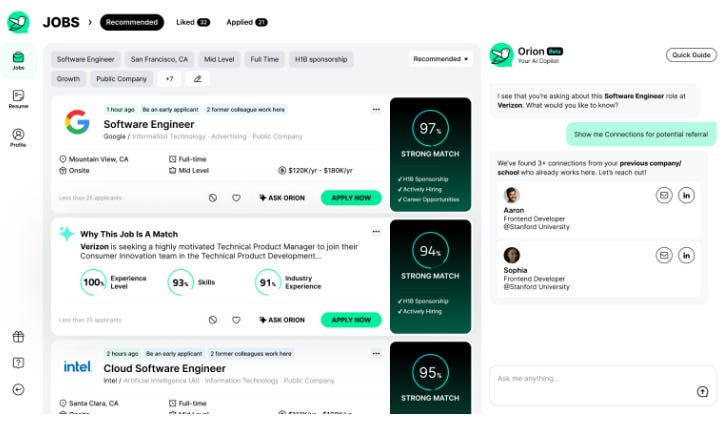Open the Software Engineer job title
Viewport: 725px width, 421px height.
click(149, 124)
